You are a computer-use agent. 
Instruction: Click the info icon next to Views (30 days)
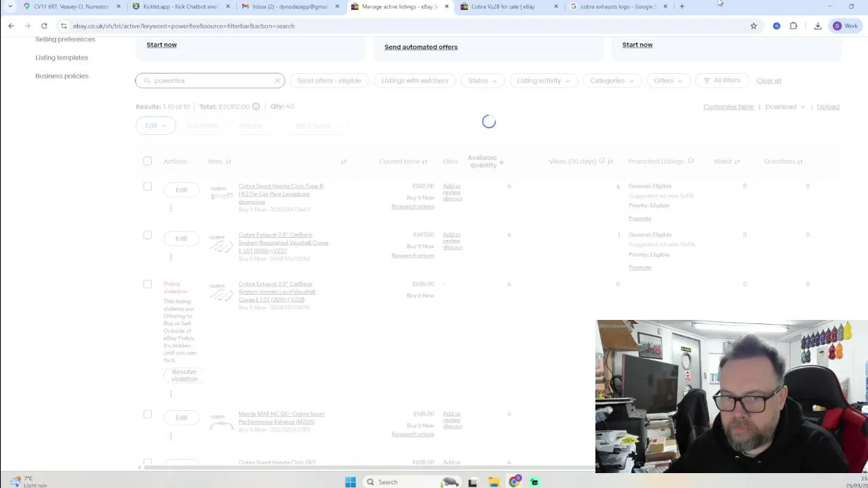tap(601, 161)
